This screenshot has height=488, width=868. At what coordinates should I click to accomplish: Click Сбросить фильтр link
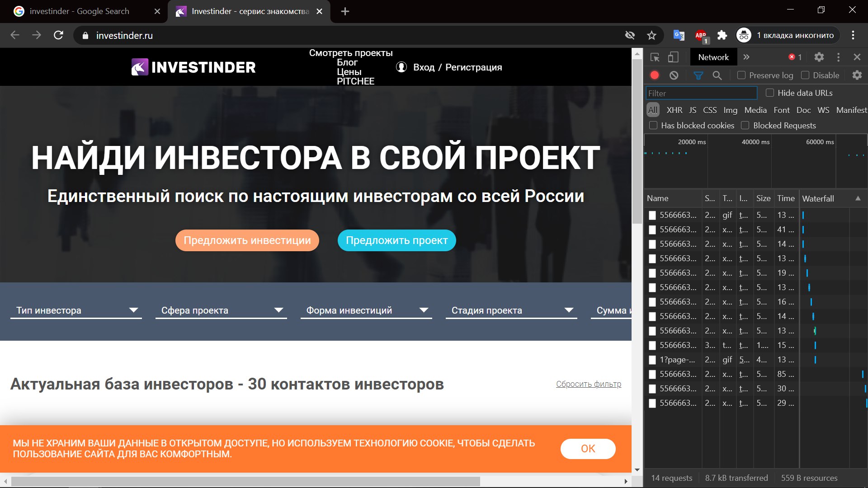[589, 384]
